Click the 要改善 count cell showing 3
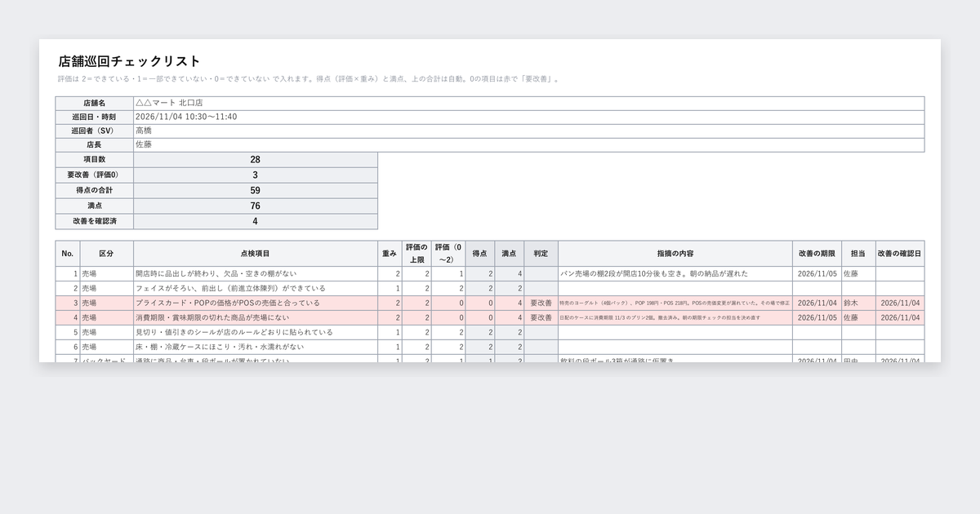The image size is (980, 514). coord(256,175)
